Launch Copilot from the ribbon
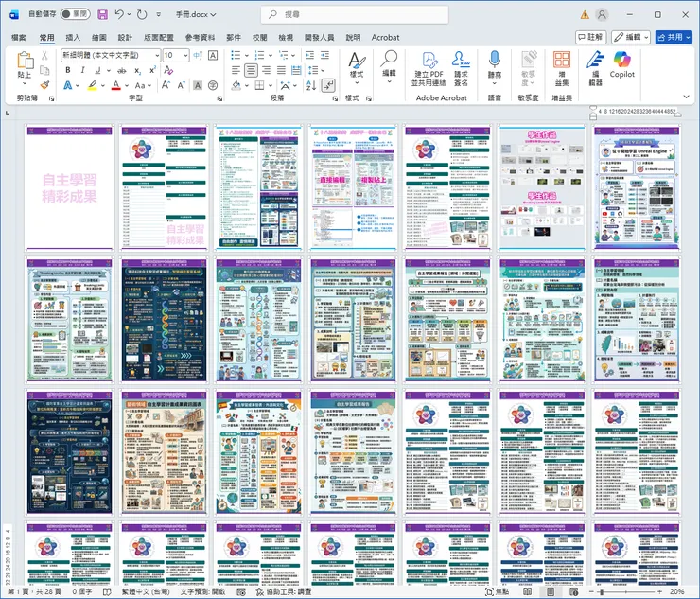Screen dimensions: 700x599 tap(621, 64)
